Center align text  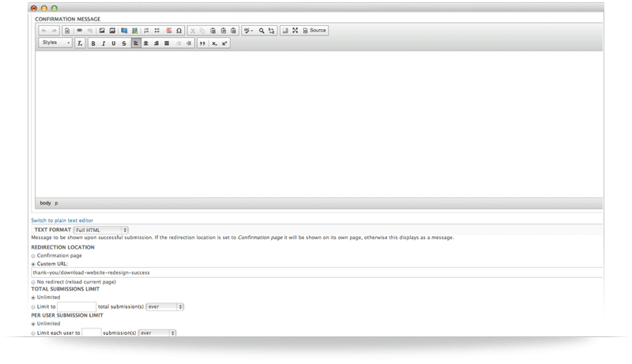click(x=146, y=43)
